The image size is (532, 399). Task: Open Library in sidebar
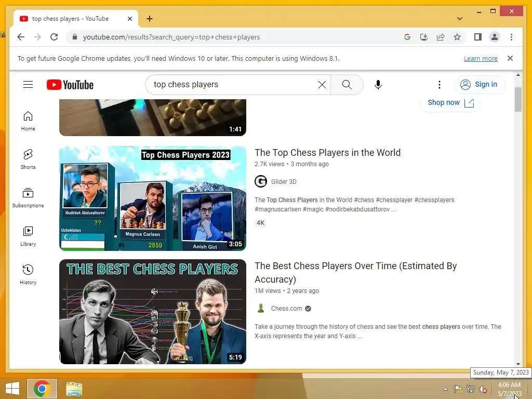[28, 236]
